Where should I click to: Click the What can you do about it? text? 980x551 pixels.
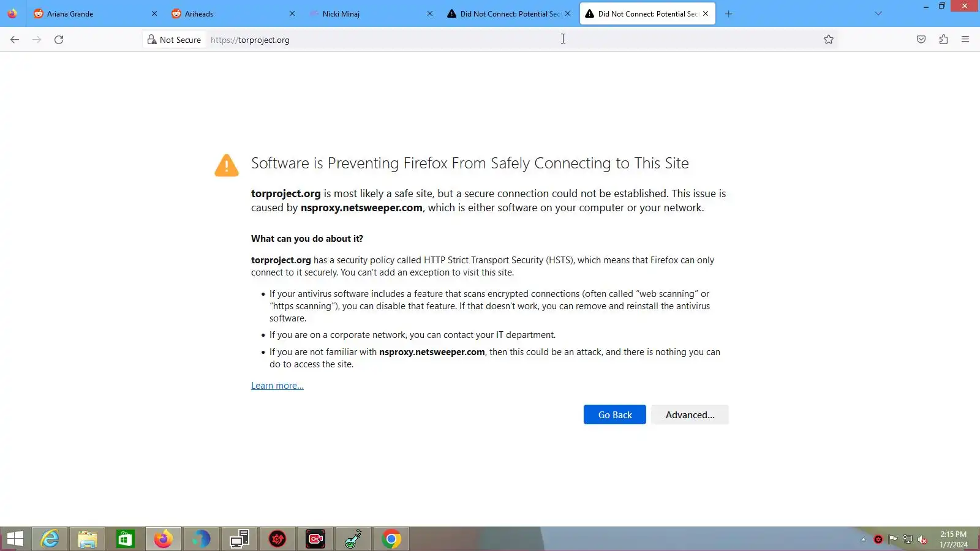click(x=307, y=239)
